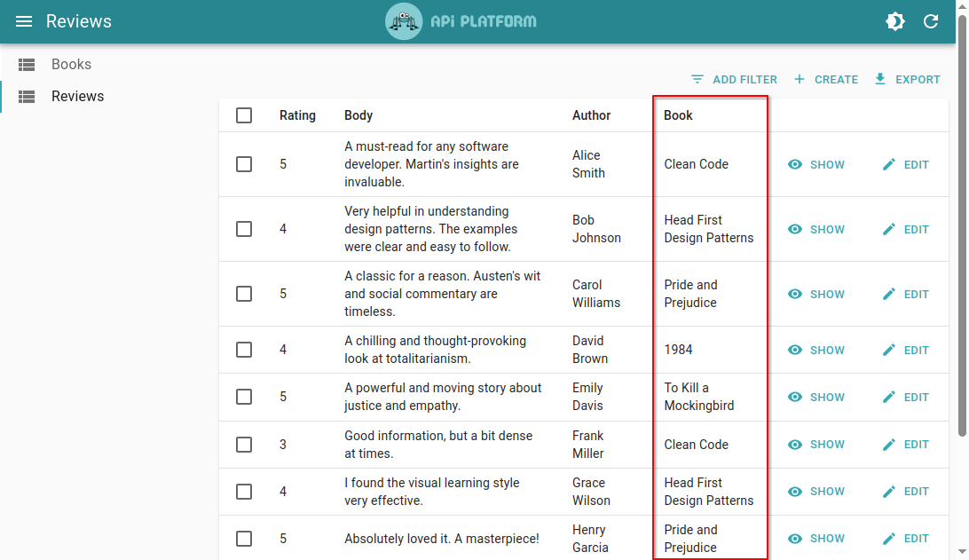Click the EDIT label in the 1984 row
This screenshot has height=560, width=969.
[916, 350]
